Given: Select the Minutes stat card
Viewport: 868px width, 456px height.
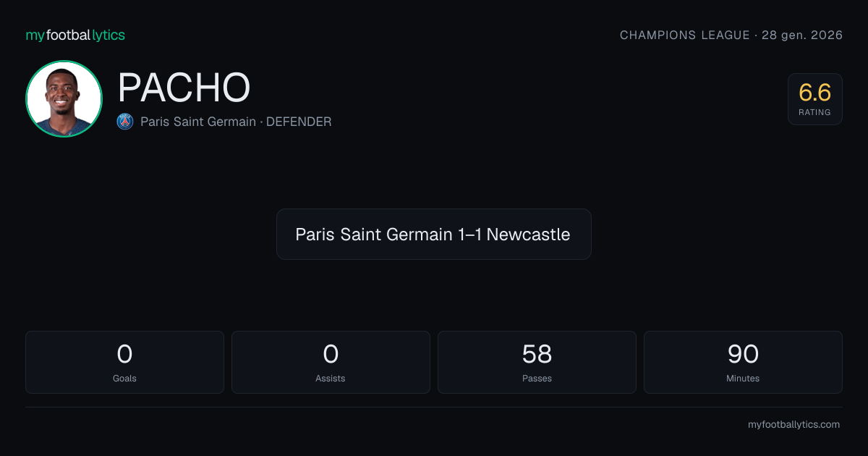Looking at the screenshot, I should (x=743, y=362).
